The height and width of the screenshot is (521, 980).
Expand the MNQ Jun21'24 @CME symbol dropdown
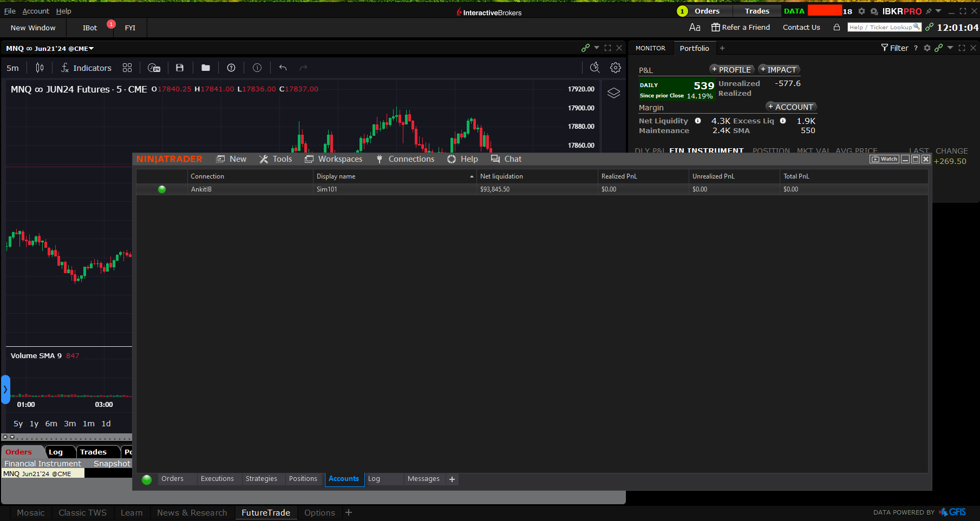[92, 49]
